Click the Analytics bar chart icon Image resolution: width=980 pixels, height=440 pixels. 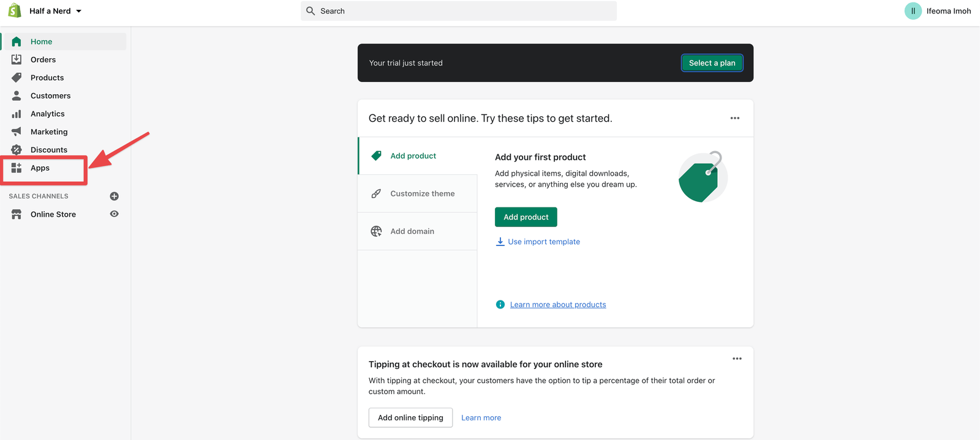tap(17, 114)
